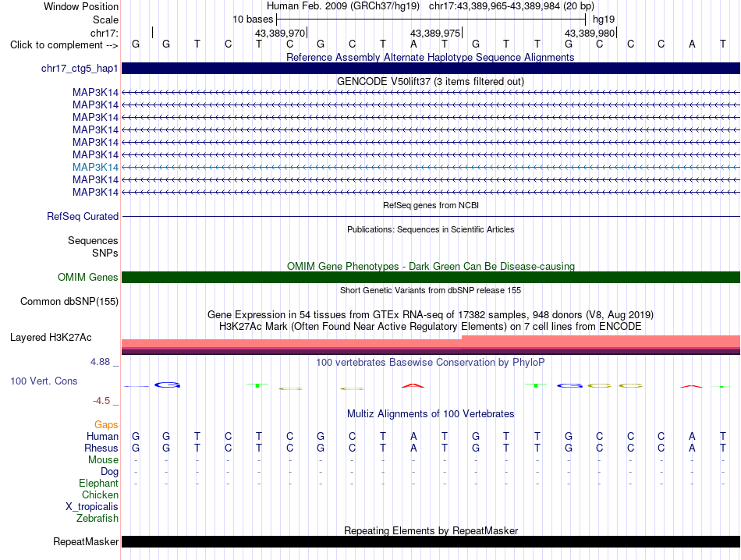Viewport: 741px width, 560px height.
Task: Click the 'RepeatMasker' track label
Action: [86, 541]
